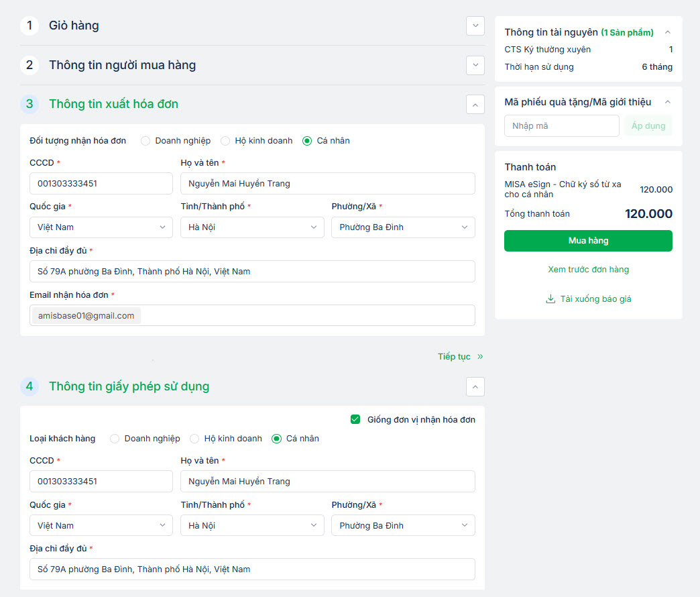This screenshot has height=597, width=700.
Task: Open the Xem trước đơn hàng link
Action: tap(588, 270)
